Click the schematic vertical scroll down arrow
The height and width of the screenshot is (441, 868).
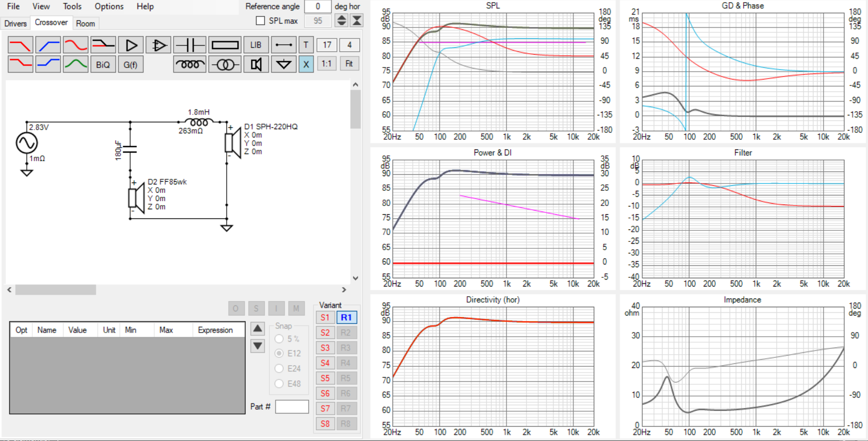click(355, 278)
